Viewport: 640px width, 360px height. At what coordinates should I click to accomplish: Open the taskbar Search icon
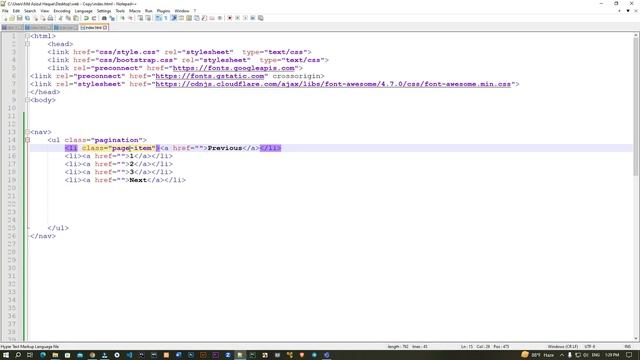pos(18,355)
